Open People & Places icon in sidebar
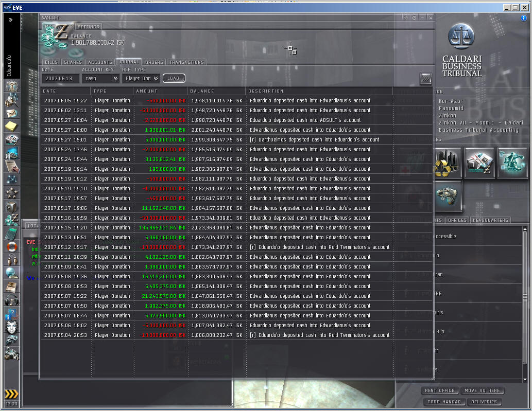532x411 pixels. [11, 100]
